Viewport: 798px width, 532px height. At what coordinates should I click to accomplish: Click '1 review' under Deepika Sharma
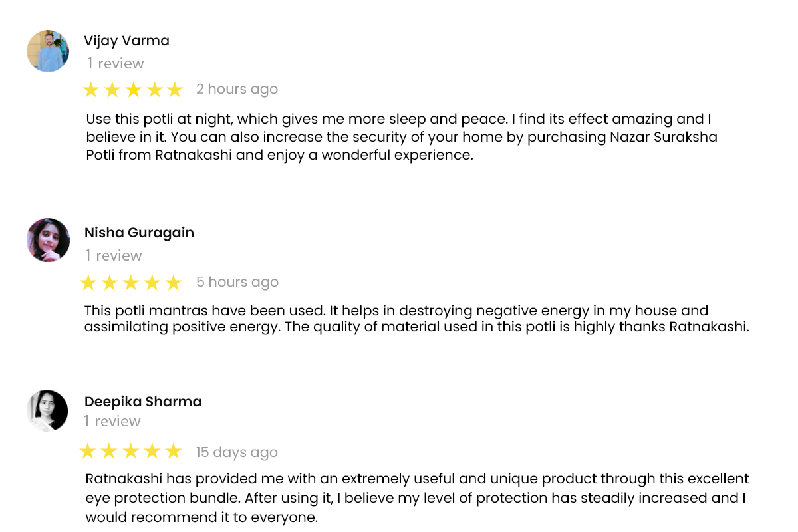point(112,421)
